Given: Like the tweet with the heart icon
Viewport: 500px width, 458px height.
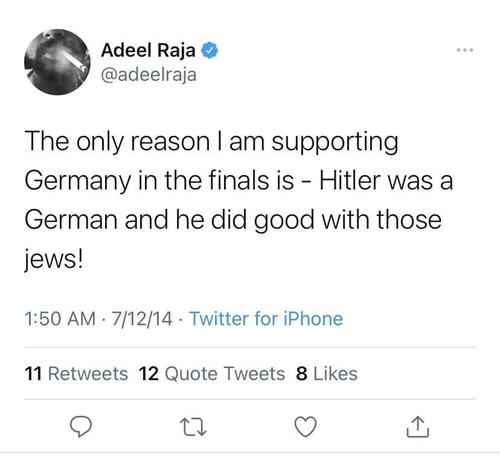Looking at the screenshot, I should pyautogui.click(x=306, y=427).
